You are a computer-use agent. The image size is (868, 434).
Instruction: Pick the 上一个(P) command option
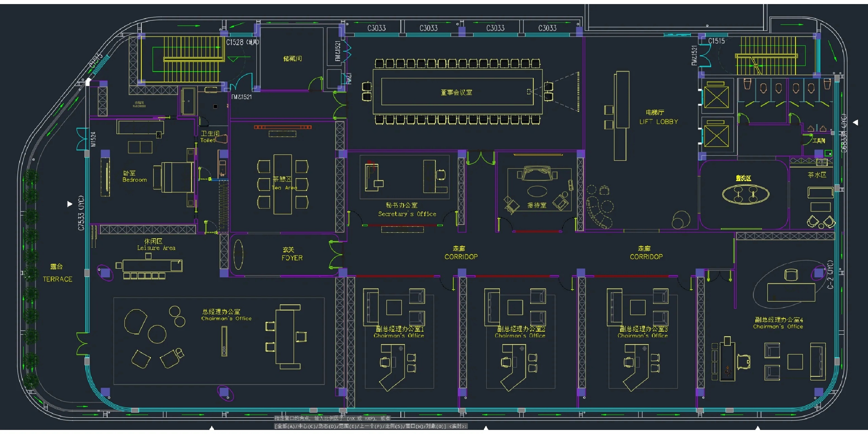[370, 426]
